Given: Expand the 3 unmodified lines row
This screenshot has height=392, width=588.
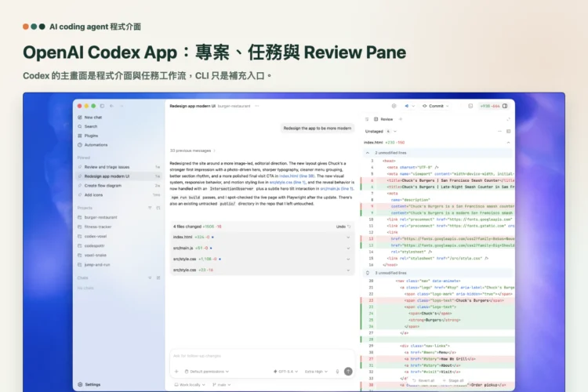Looking at the screenshot, I should coord(437,273).
